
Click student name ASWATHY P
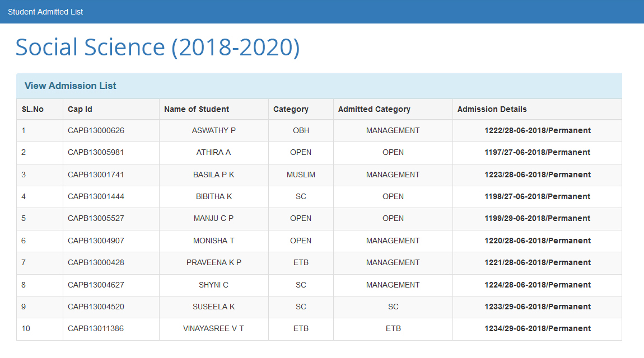213,130
